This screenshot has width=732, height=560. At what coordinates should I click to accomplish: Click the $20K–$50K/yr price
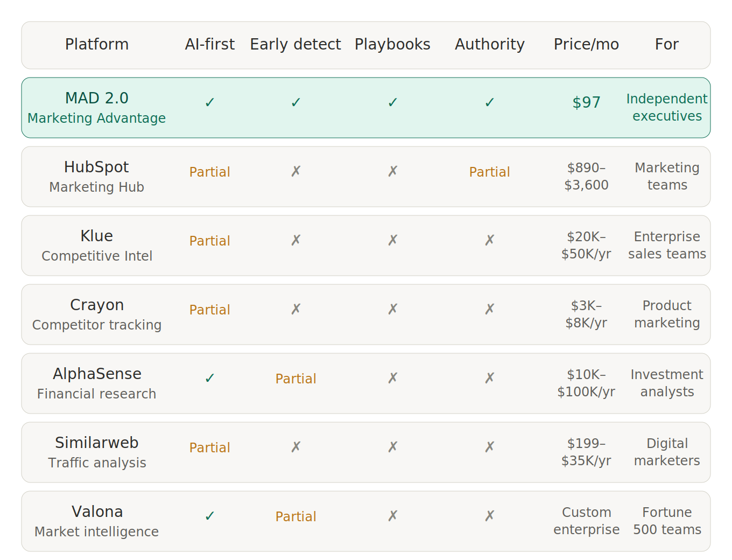586,245
